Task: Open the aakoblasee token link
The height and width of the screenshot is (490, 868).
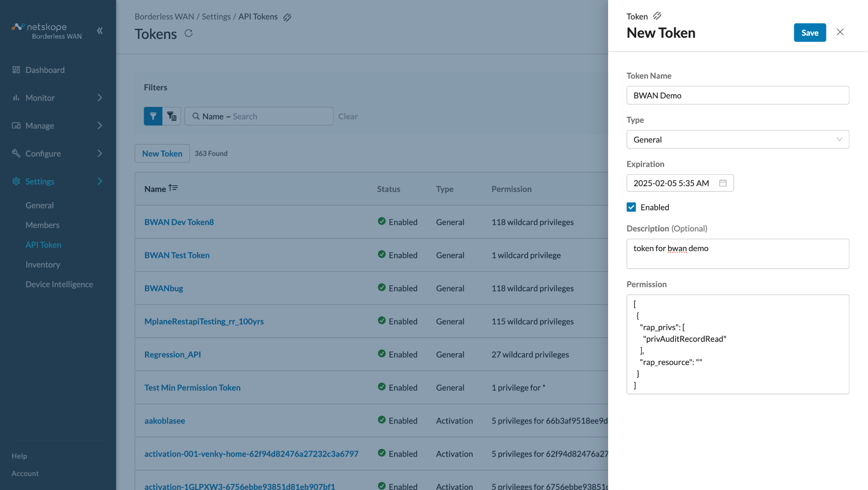Action: coord(165,420)
